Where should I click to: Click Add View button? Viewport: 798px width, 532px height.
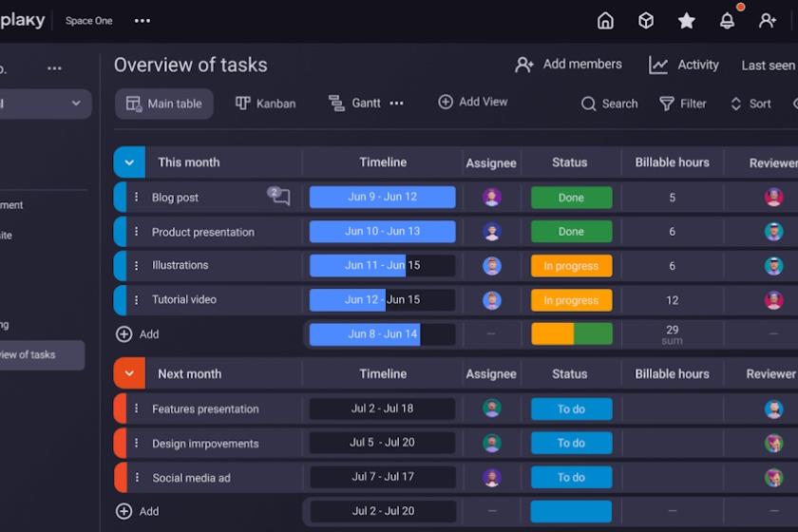473,102
